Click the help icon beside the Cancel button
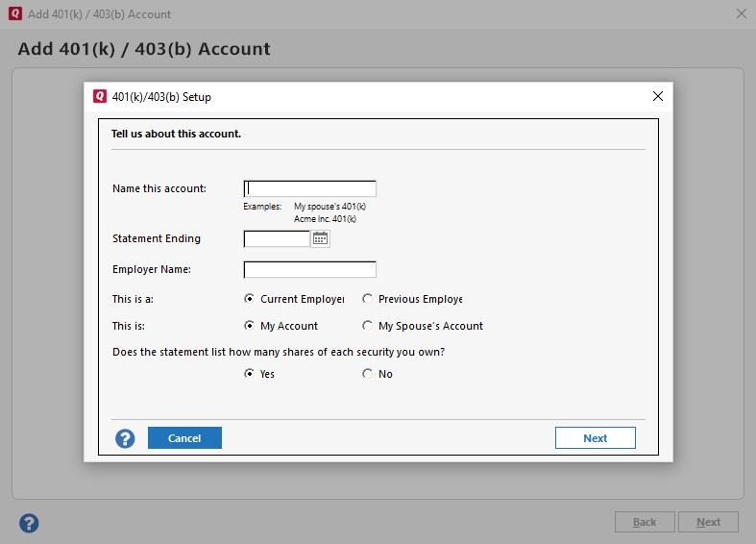 tap(125, 438)
